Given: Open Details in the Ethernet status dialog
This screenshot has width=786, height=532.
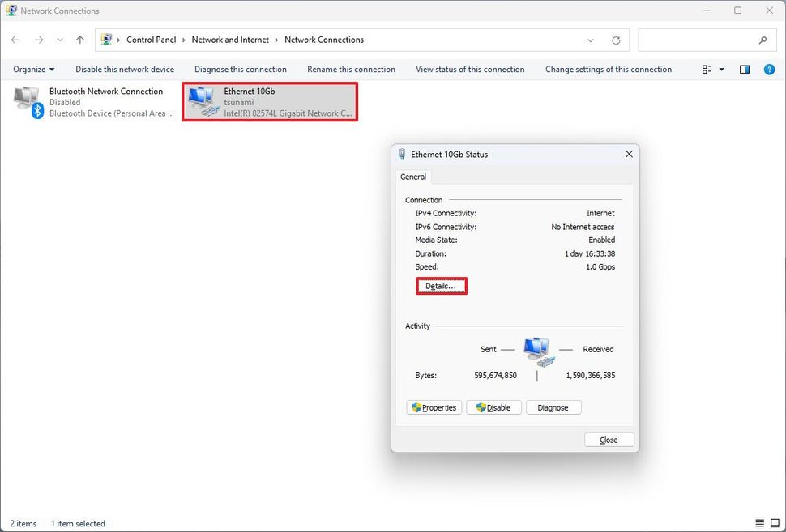Looking at the screenshot, I should 441,285.
